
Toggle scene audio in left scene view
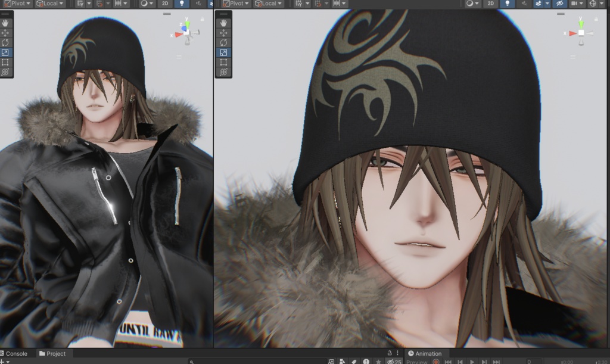click(x=198, y=4)
